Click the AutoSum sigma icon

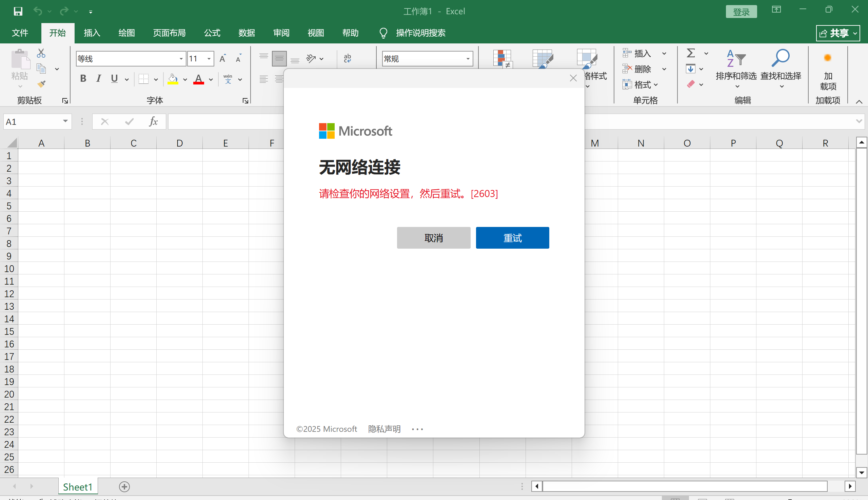coord(691,53)
